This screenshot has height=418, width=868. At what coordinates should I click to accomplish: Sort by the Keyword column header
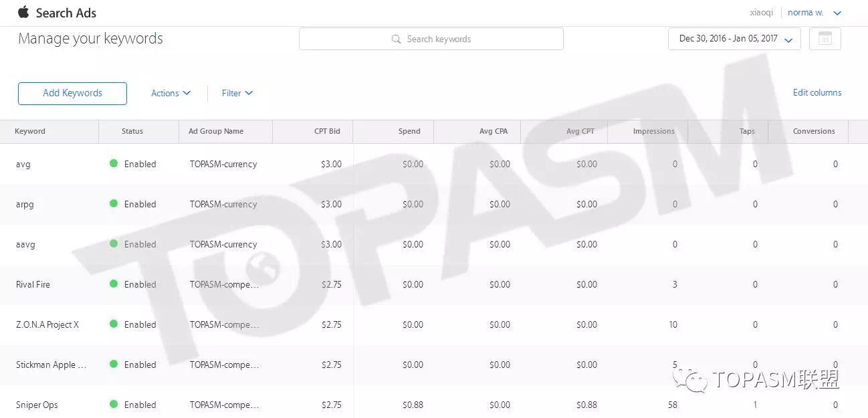click(x=30, y=131)
